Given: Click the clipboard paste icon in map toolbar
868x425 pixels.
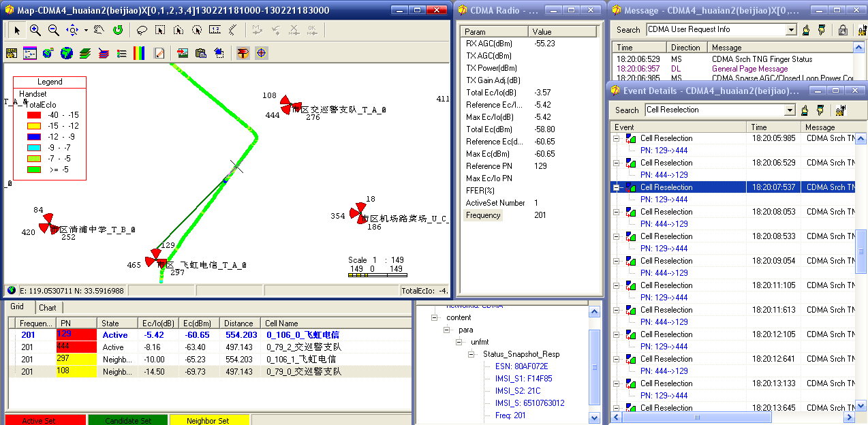Looking at the screenshot, I should [x=201, y=52].
